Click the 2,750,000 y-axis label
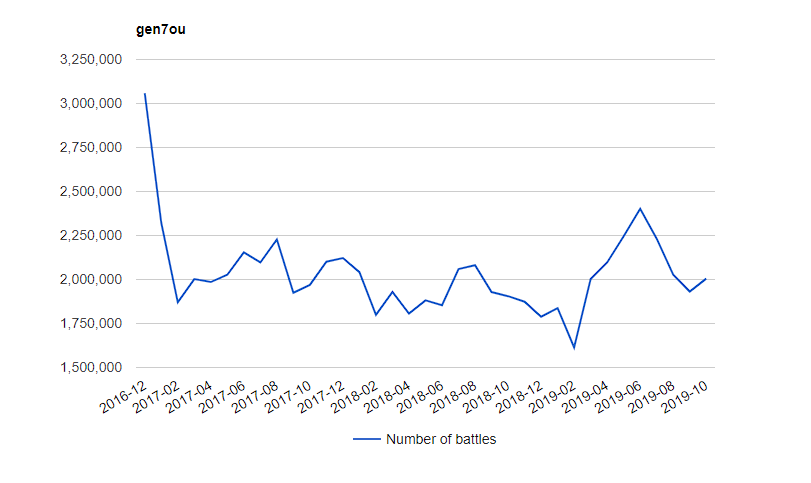This screenshot has height=483, width=811. coord(91,148)
